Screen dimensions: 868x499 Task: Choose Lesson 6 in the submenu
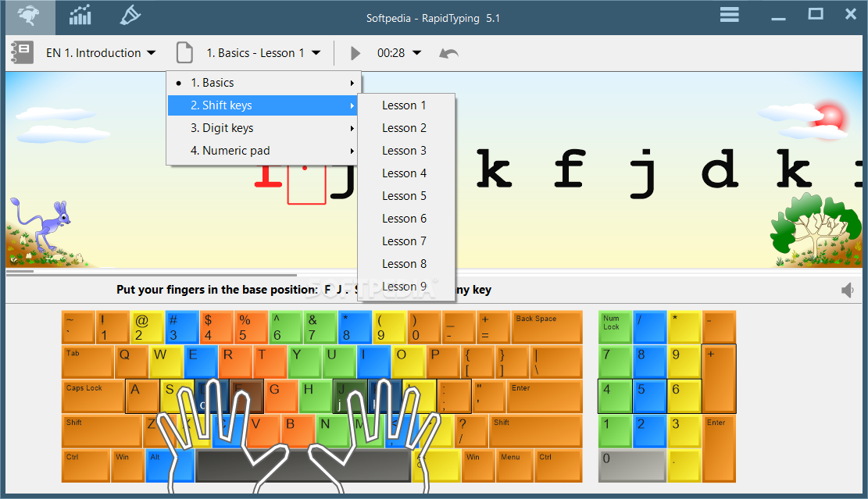[x=405, y=219]
